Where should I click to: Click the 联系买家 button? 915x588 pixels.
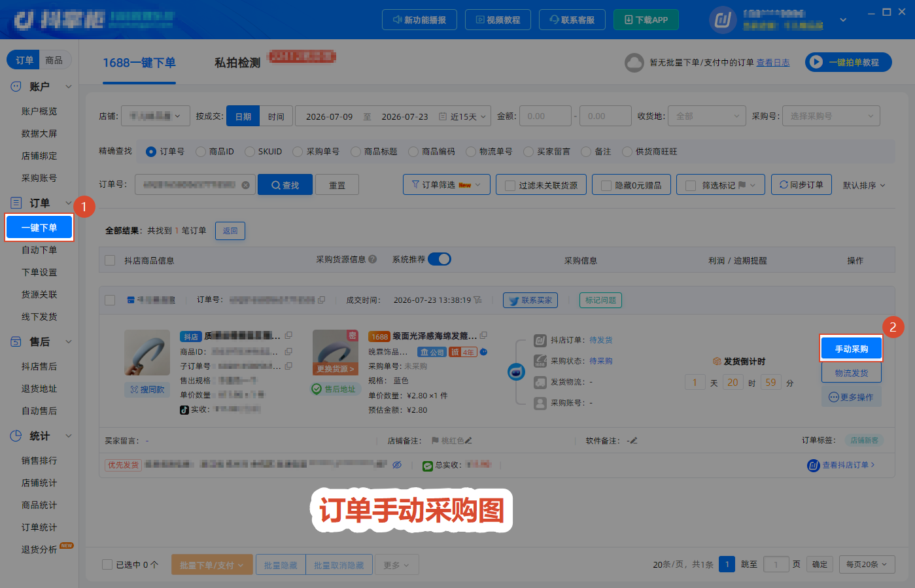coord(530,300)
